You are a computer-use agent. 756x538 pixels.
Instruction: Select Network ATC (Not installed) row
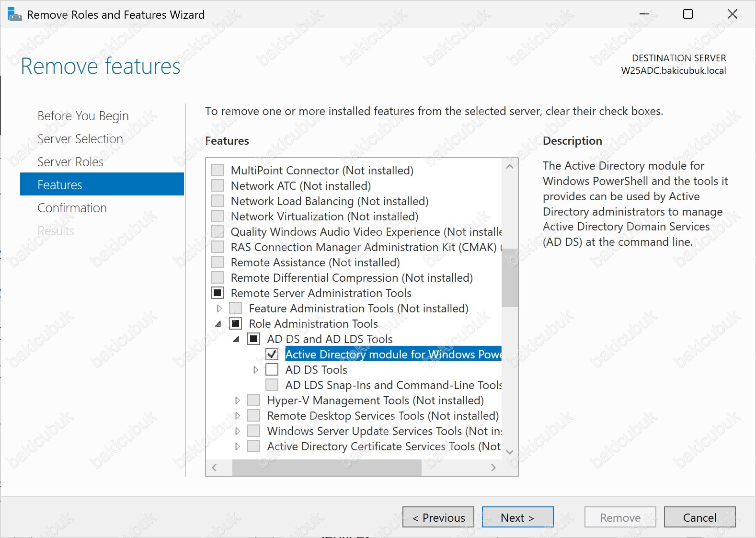pyautogui.click(x=301, y=186)
